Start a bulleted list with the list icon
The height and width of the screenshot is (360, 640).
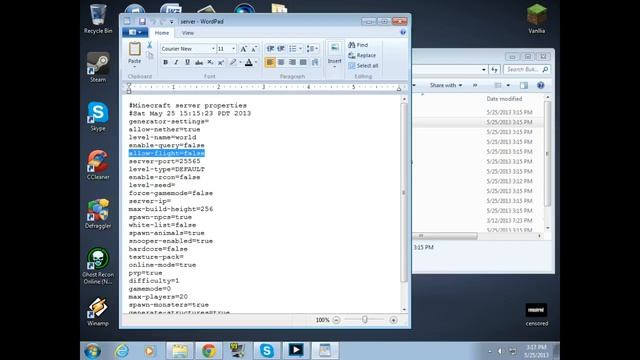tap(293, 49)
